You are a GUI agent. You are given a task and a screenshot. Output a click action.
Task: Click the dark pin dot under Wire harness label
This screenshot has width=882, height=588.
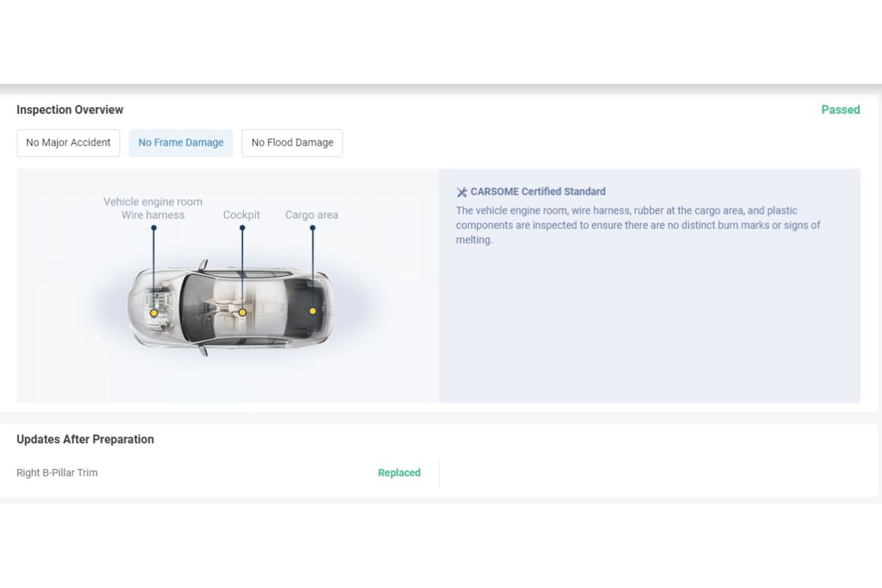click(x=154, y=228)
